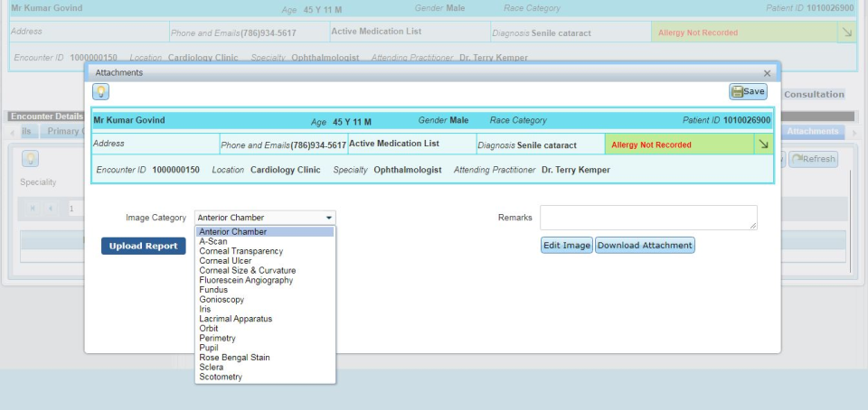Click the Address cell in dialog banner
Image resolution: width=868 pixels, height=410 pixels.
click(156, 144)
